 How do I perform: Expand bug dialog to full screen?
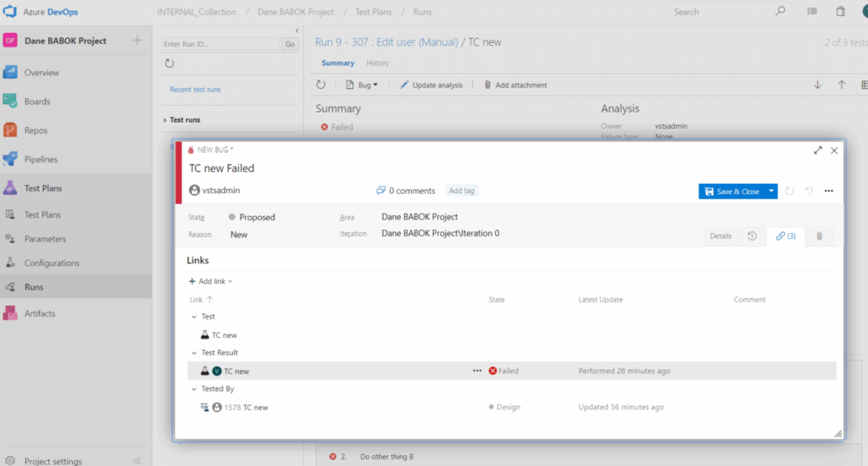(x=818, y=150)
